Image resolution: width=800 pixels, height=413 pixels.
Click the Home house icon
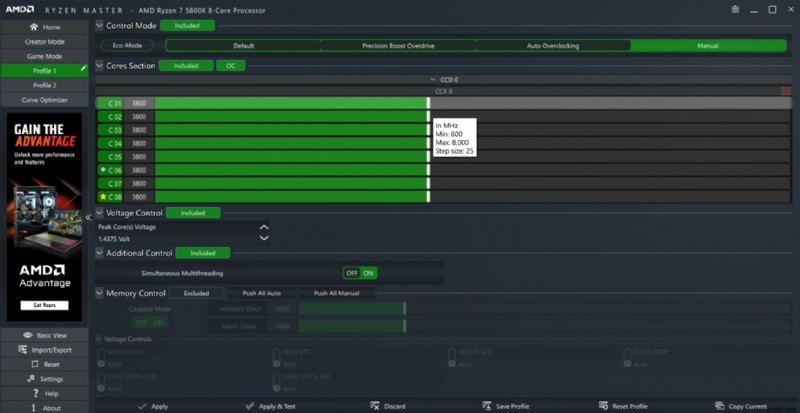coord(34,27)
